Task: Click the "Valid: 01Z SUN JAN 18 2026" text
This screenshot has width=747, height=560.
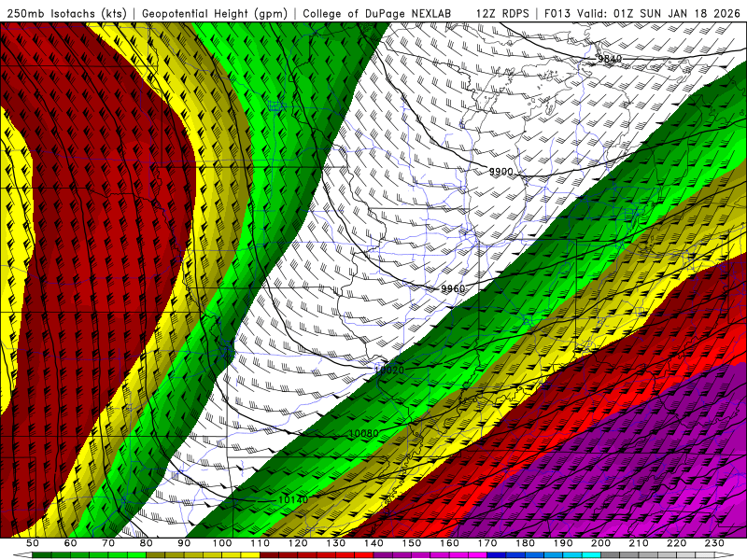Action: [658, 14]
